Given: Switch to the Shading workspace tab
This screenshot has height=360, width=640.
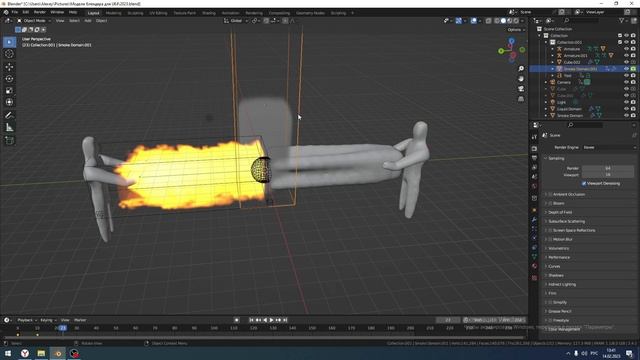Looking at the screenshot, I should 209,13.
